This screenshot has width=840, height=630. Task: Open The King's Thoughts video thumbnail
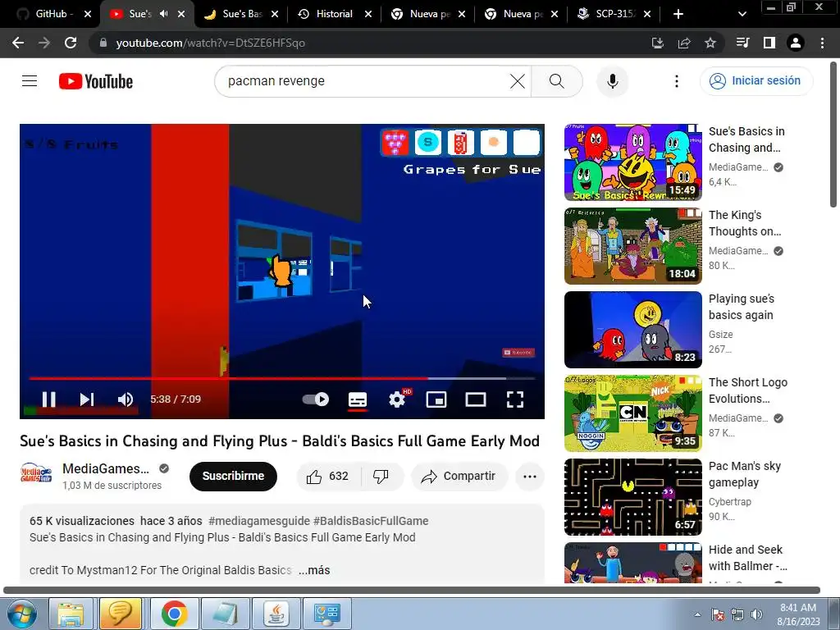pos(632,246)
